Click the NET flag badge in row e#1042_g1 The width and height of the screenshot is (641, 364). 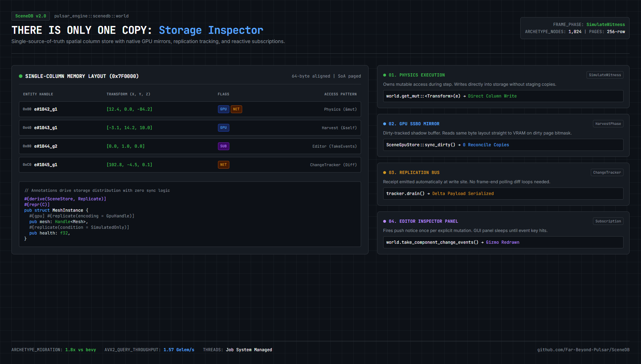pyautogui.click(x=236, y=109)
